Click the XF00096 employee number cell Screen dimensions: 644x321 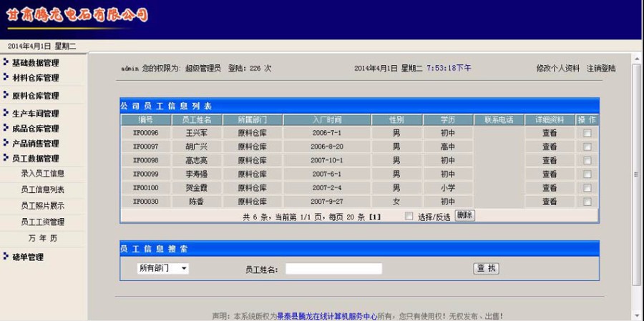pyautogui.click(x=146, y=133)
